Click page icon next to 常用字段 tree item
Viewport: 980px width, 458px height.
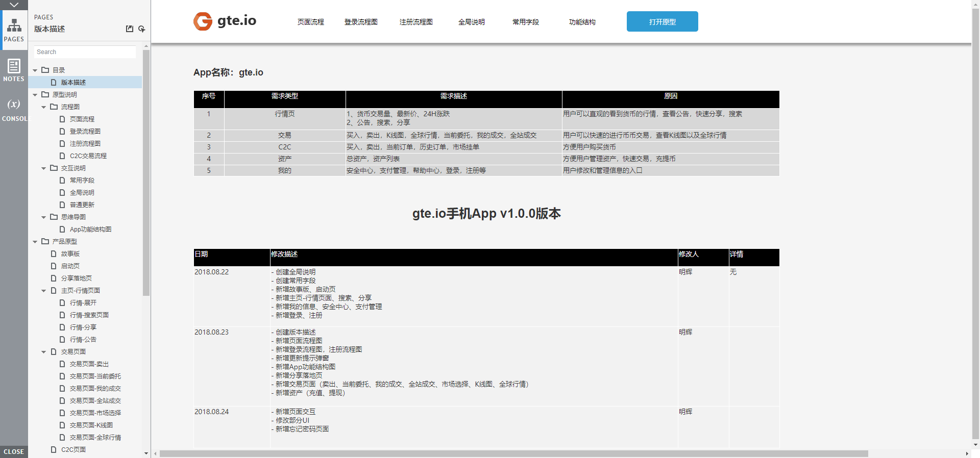pyautogui.click(x=62, y=180)
